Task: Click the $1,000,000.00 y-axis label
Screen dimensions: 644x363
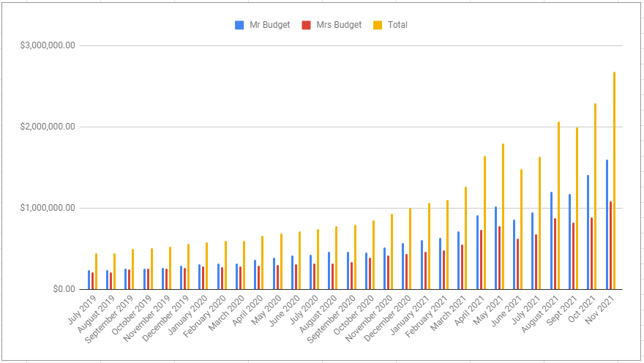Action: [48, 208]
